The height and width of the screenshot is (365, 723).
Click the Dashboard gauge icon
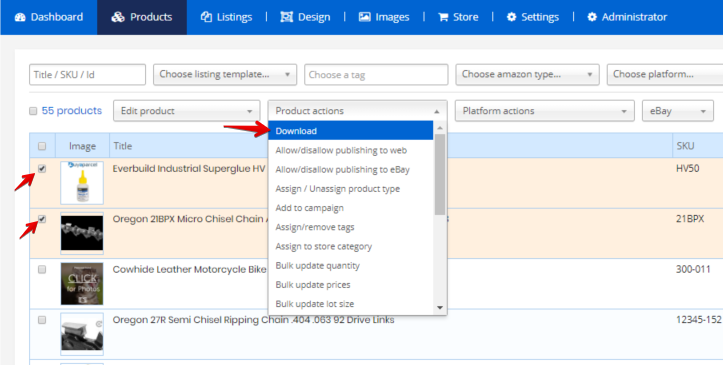20,17
